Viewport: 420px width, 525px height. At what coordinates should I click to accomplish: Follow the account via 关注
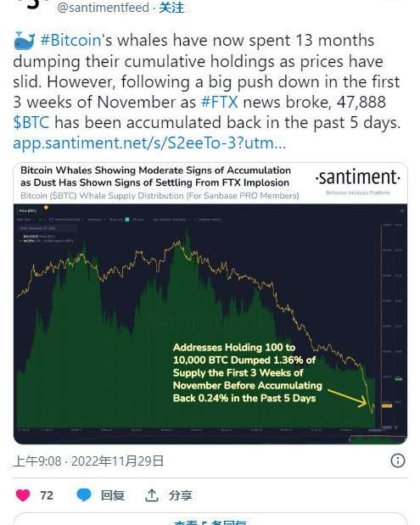pos(171,8)
